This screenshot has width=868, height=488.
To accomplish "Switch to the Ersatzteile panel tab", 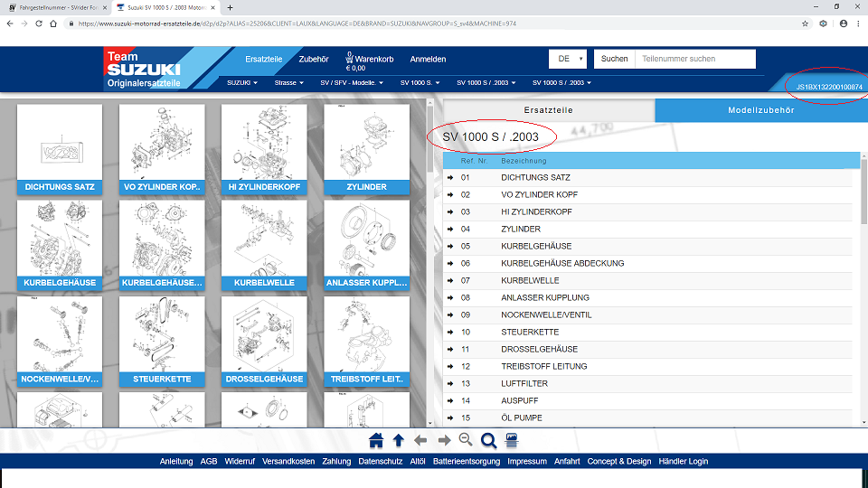I will tap(549, 110).
